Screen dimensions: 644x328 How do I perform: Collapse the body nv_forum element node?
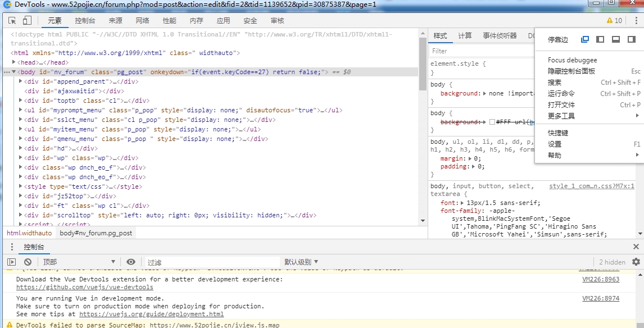(x=14, y=72)
